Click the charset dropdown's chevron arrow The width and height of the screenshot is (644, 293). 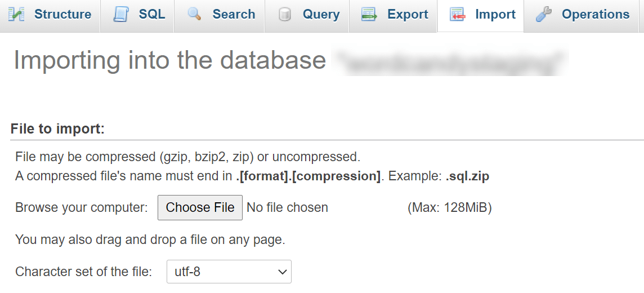[283, 272]
